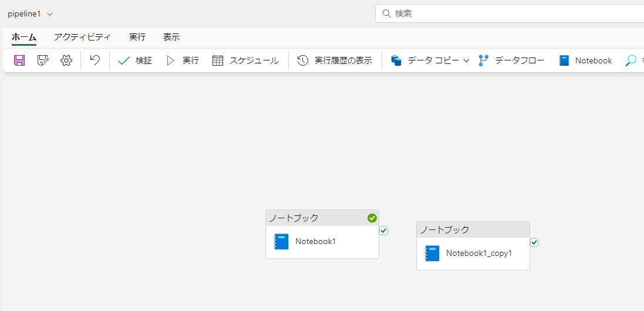Click the magnifier lookup activity icon
This screenshot has width=644, height=311.
(631, 60)
